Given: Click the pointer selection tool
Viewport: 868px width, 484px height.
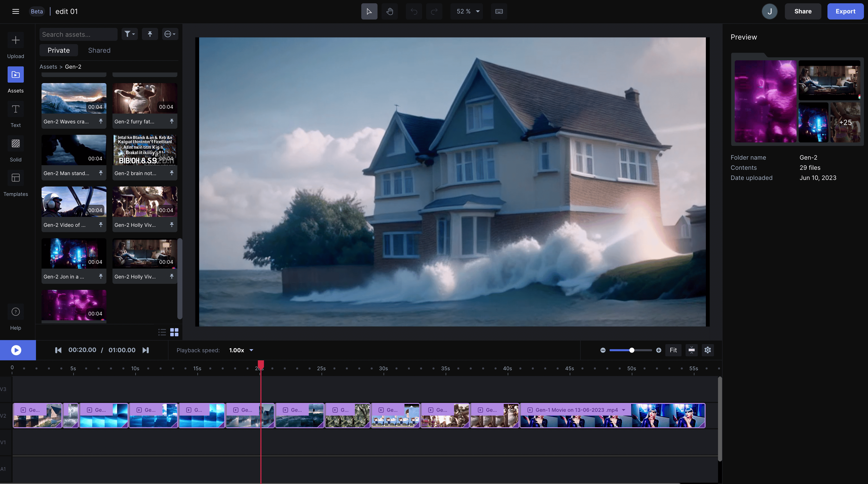Looking at the screenshot, I should tap(369, 11).
